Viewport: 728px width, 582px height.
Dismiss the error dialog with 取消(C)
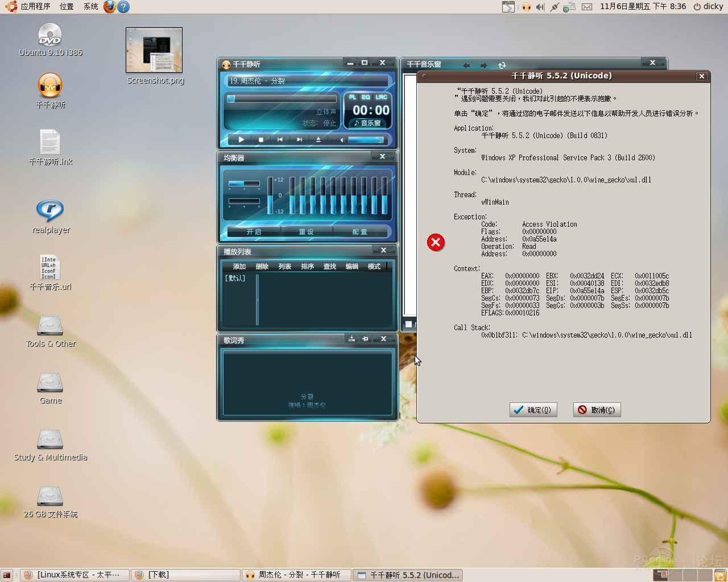point(597,410)
